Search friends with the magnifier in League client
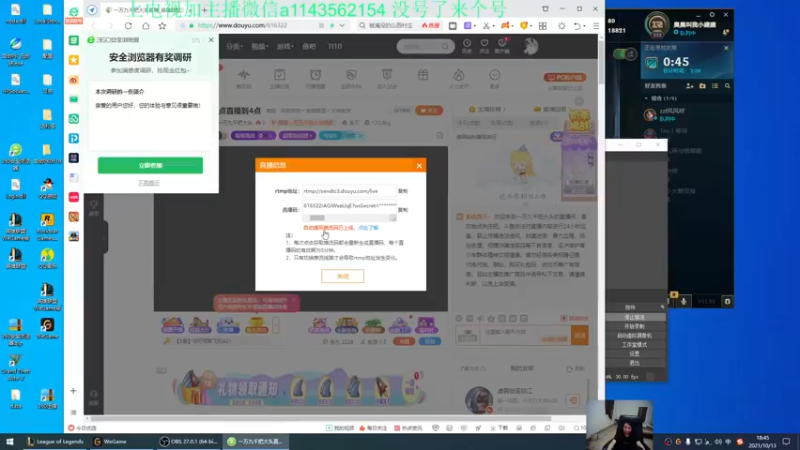This screenshot has width=800, height=450. pos(728,86)
